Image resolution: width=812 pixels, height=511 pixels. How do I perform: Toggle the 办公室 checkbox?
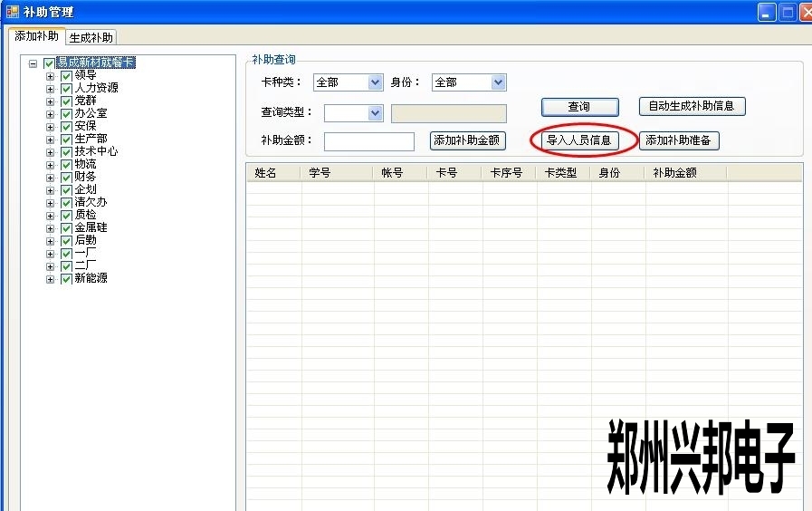66,114
